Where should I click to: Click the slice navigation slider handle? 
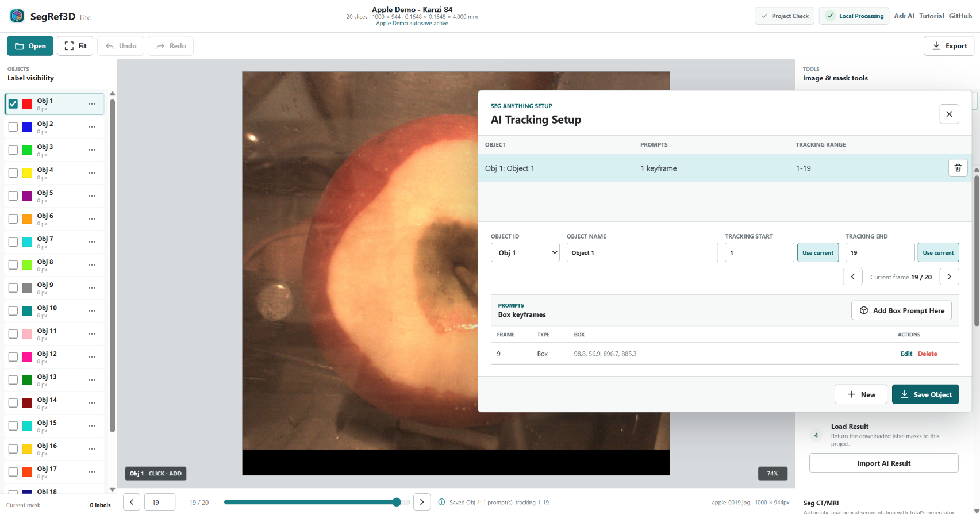(x=397, y=502)
